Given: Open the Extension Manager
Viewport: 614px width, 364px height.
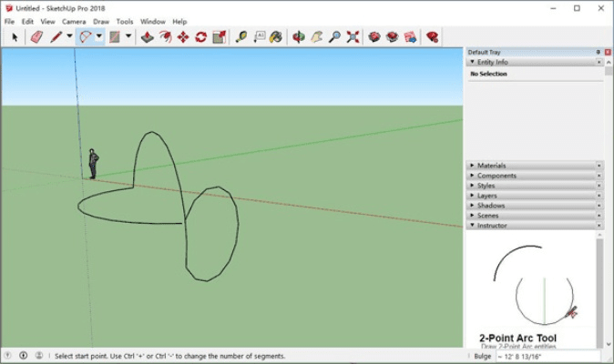Looking at the screenshot, I should click(433, 37).
